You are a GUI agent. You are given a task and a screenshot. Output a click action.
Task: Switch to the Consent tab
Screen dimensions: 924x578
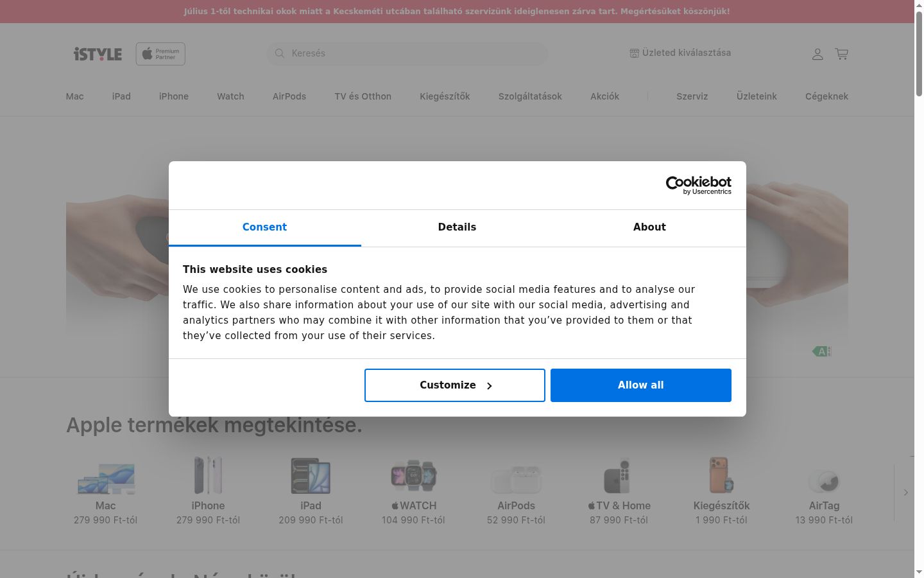(264, 227)
